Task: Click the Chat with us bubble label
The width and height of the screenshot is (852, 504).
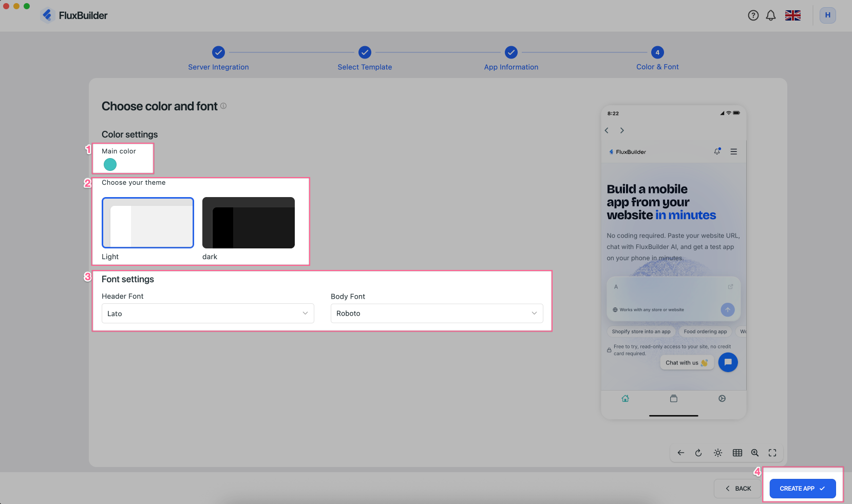Action: tap(687, 363)
